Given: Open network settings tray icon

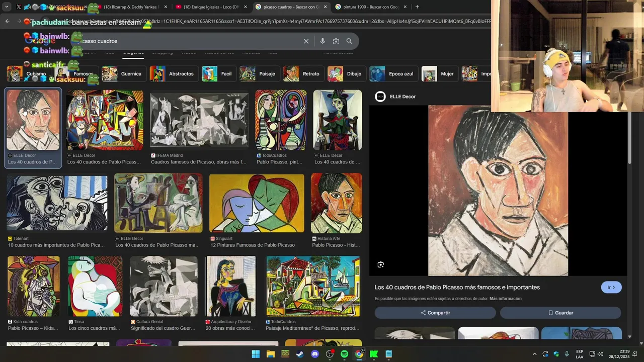Looking at the screenshot, I should tap(592, 354).
